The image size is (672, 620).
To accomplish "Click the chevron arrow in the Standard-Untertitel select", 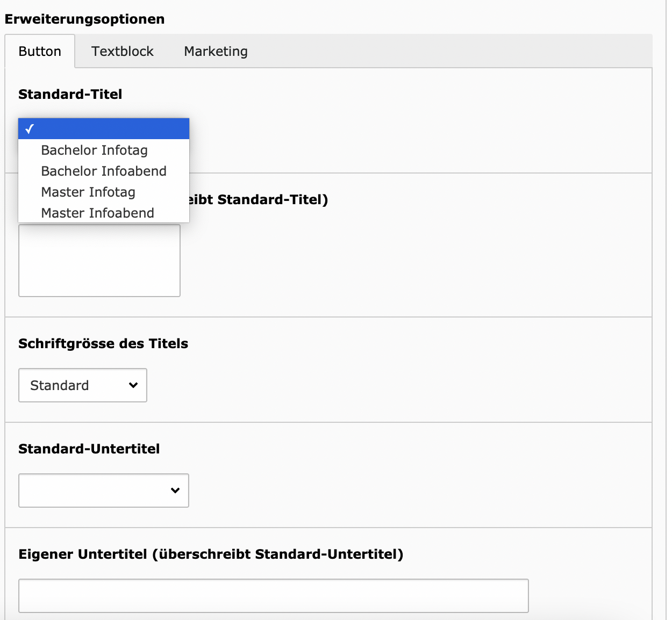I will coord(175,491).
